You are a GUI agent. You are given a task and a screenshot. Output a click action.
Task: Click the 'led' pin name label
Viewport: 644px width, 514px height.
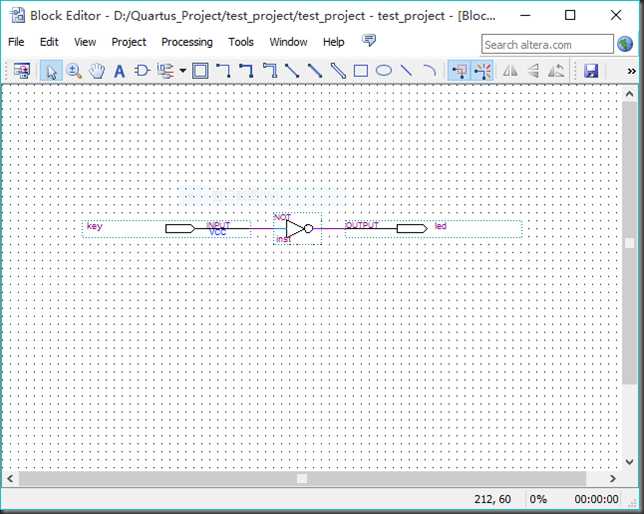(440, 226)
